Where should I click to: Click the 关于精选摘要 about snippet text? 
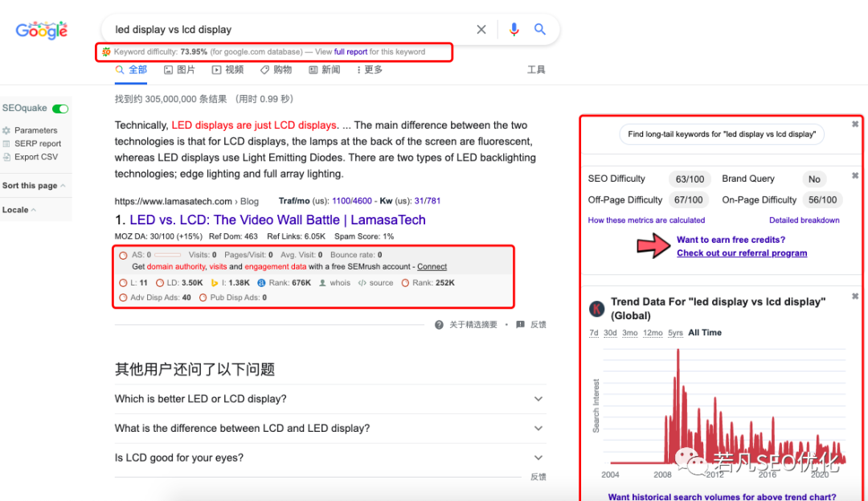(x=473, y=324)
